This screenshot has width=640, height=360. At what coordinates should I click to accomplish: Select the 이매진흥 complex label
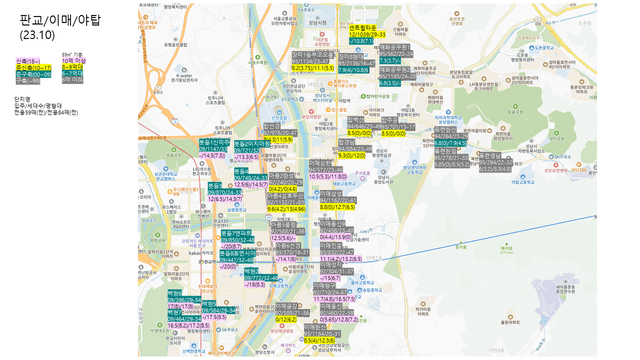331,246
